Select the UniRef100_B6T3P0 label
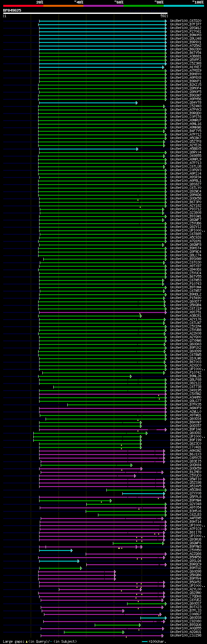Image resolution: width=207 pixels, height=644 pixels. pos(186,202)
